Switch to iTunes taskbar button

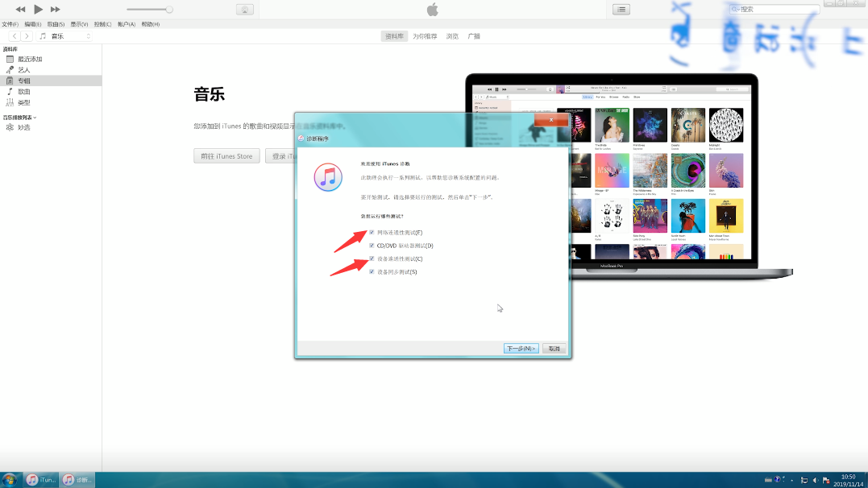tap(42, 480)
